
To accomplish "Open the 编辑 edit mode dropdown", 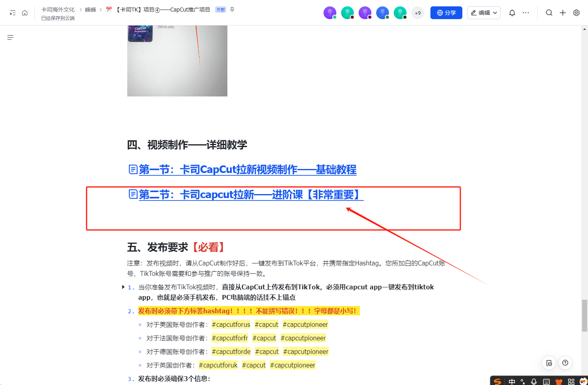I will [x=484, y=13].
